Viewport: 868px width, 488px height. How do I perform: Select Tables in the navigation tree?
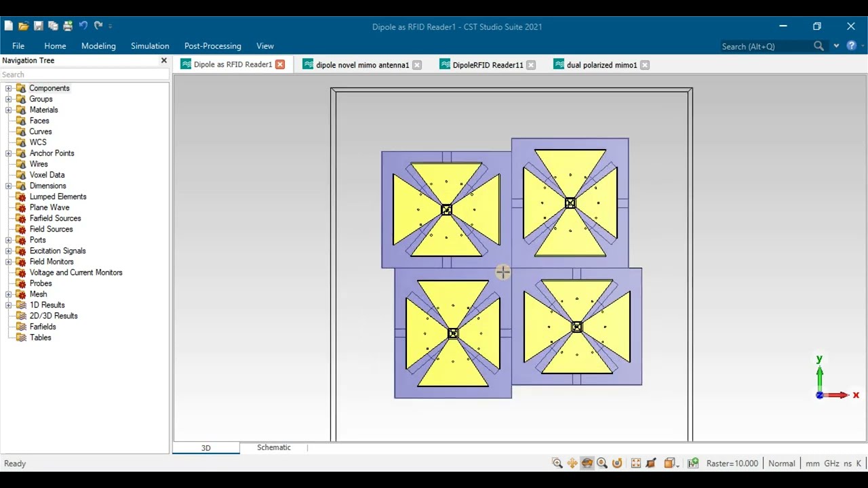(x=40, y=338)
